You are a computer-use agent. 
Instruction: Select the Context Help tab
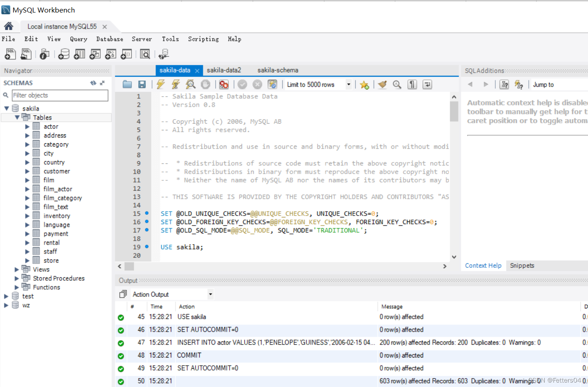pyautogui.click(x=483, y=266)
